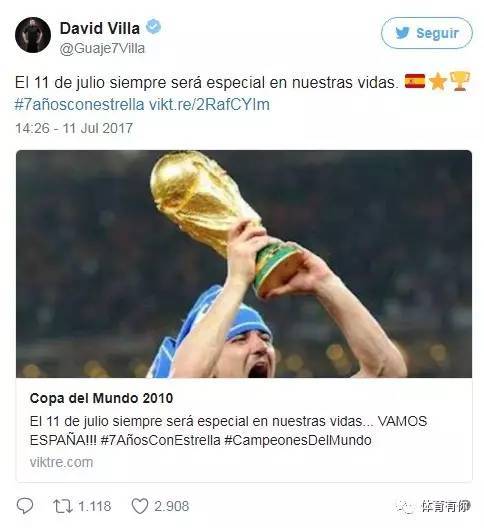
Task: Open the vikt.re/2RafCYIm link
Action: pos(209,105)
